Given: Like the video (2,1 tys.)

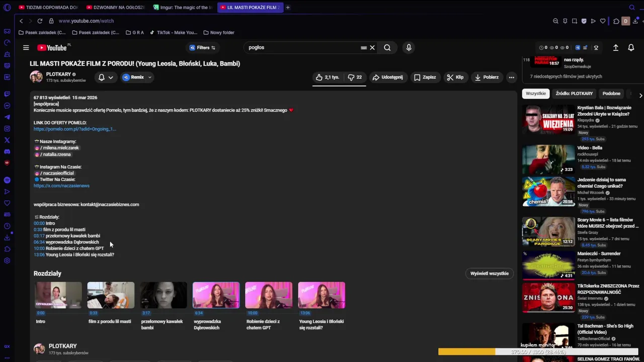Looking at the screenshot, I should (328, 77).
